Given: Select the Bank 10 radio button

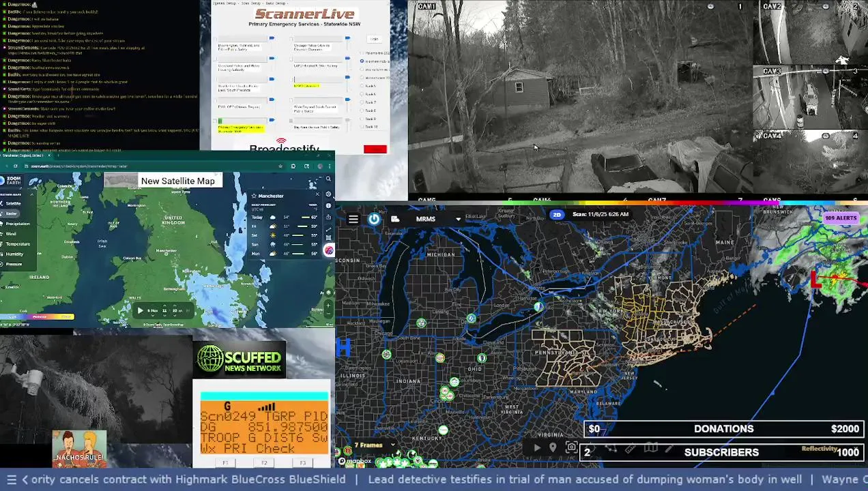Looking at the screenshot, I should pyautogui.click(x=362, y=127).
